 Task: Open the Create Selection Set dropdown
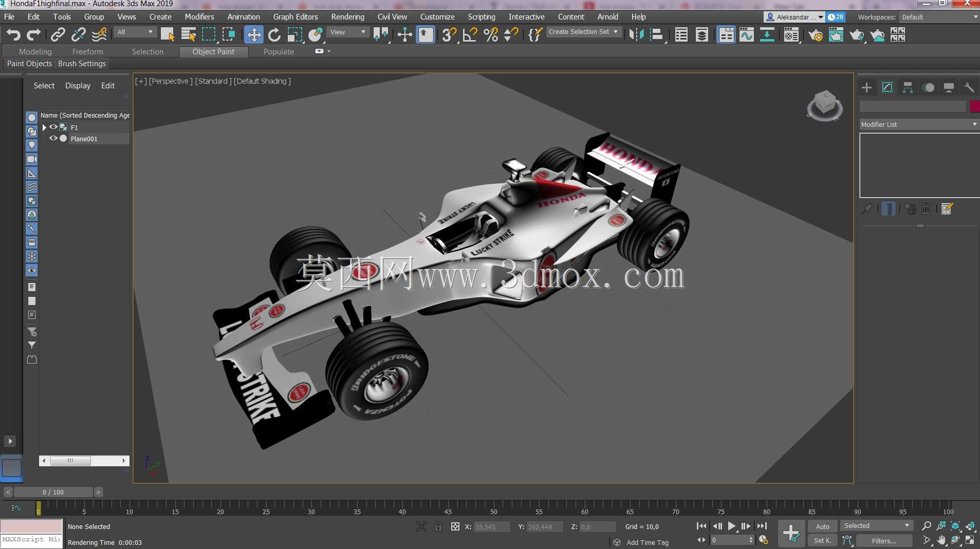pos(583,32)
